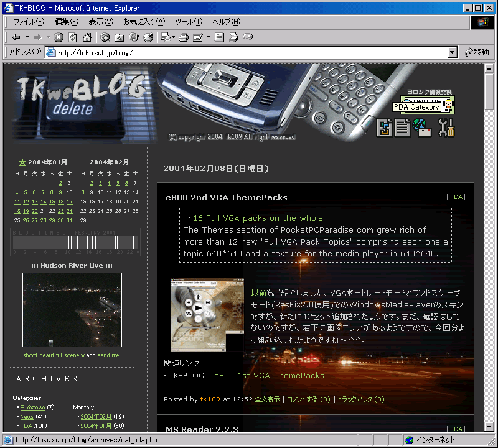Open the Forward button history dropdown arrow

coord(49,37)
